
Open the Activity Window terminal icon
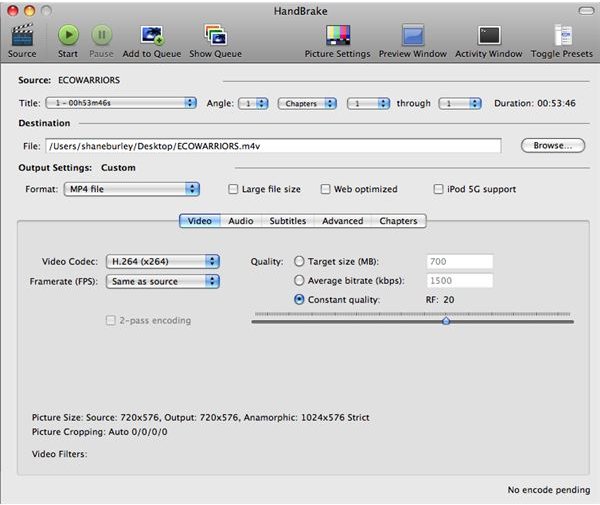489,36
